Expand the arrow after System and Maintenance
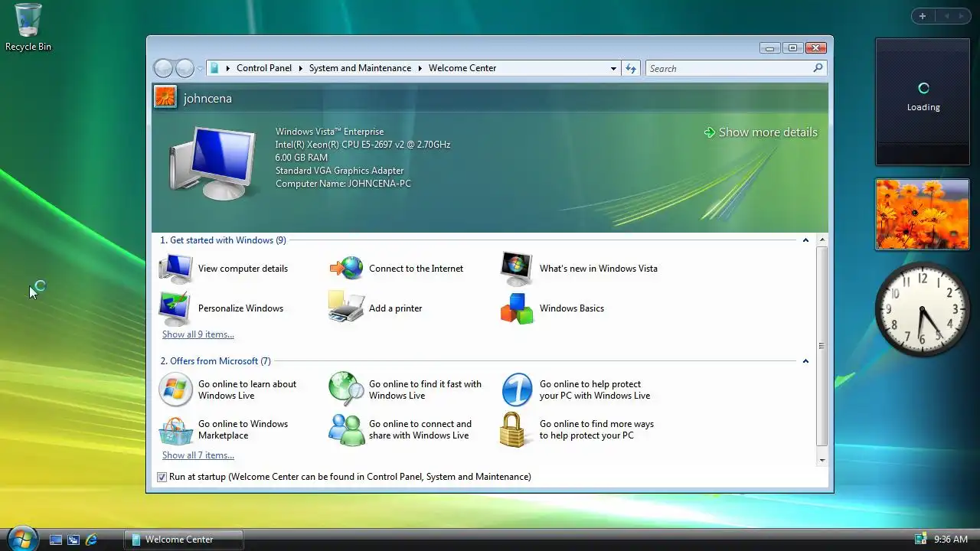The image size is (980, 551). pyautogui.click(x=420, y=68)
